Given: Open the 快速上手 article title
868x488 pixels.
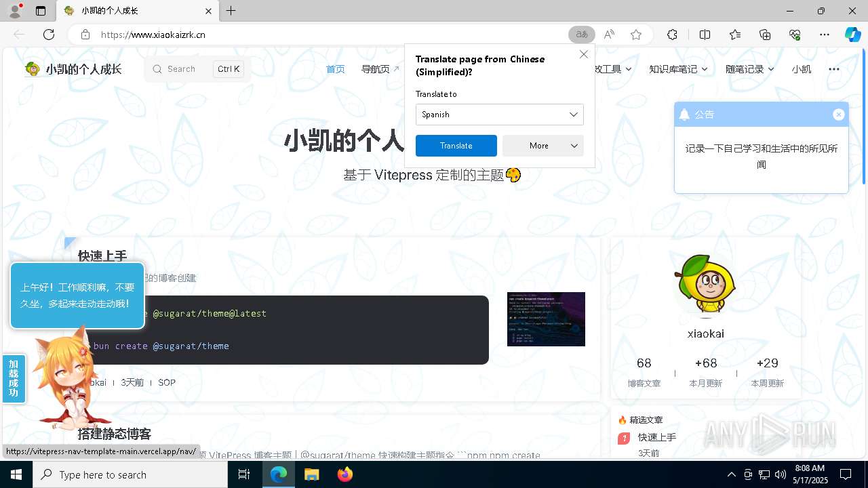Looking at the screenshot, I should point(102,256).
